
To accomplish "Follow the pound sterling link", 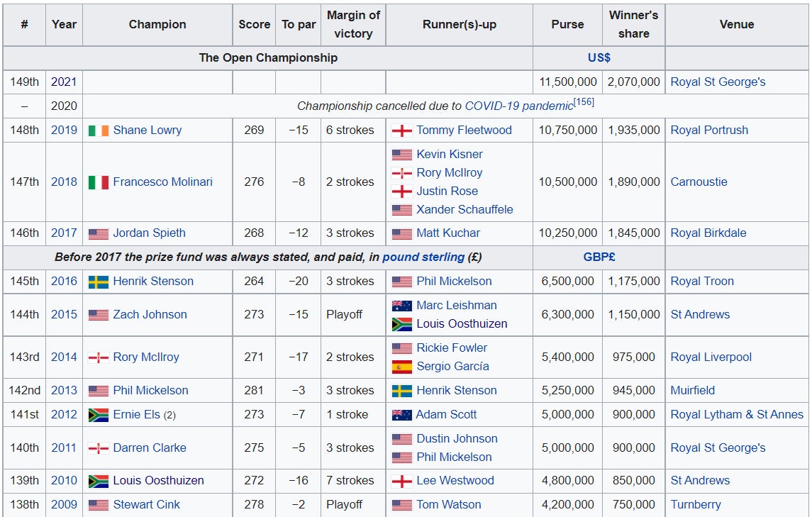I will click(423, 257).
